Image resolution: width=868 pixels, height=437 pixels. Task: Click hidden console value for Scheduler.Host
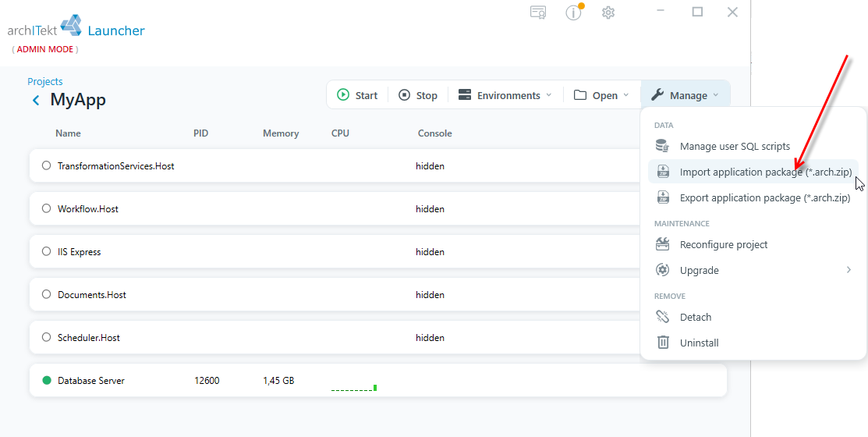pyautogui.click(x=430, y=337)
